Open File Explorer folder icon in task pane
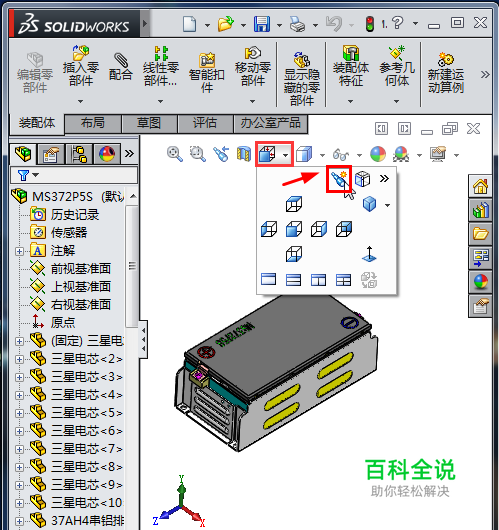Screen dimensions: 499x530 (480, 234)
